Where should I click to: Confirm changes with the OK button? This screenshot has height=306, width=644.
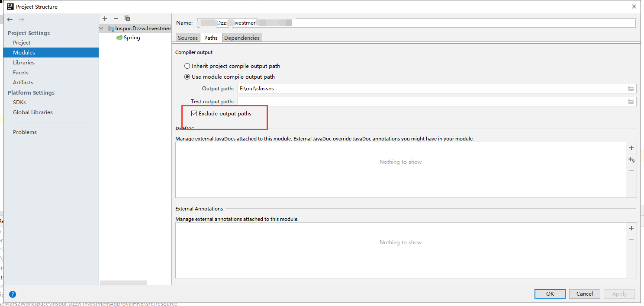tap(550, 293)
